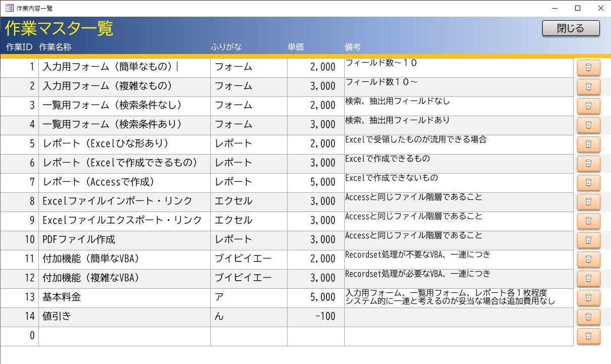611x364 pixels.
Task: Click Recordset処理が不要なVBA remark
Action: pos(458,259)
